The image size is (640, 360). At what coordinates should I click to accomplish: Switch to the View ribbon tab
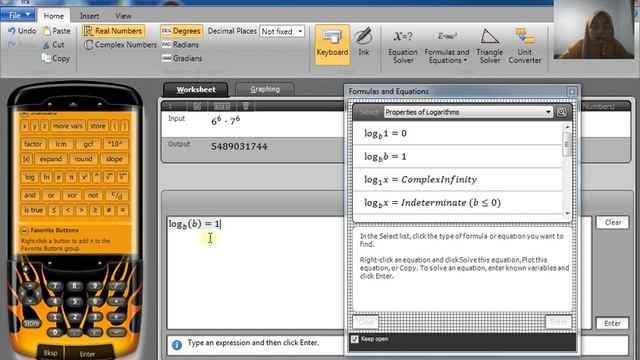[x=123, y=16]
